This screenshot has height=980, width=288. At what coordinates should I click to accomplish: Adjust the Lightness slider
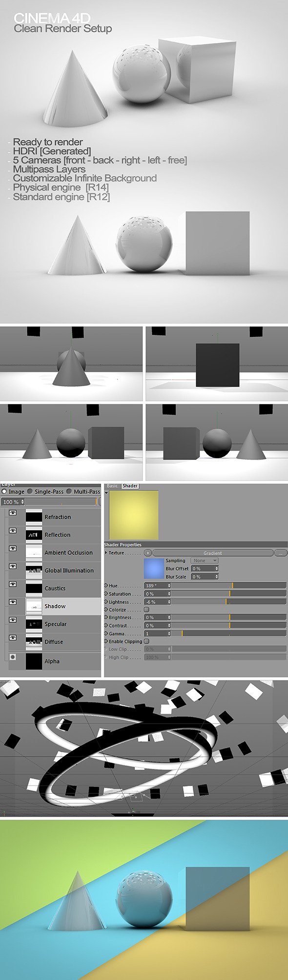(229, 602)
